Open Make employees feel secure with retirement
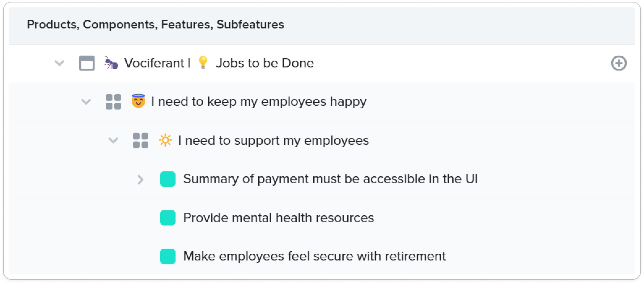 coord(314,256)
